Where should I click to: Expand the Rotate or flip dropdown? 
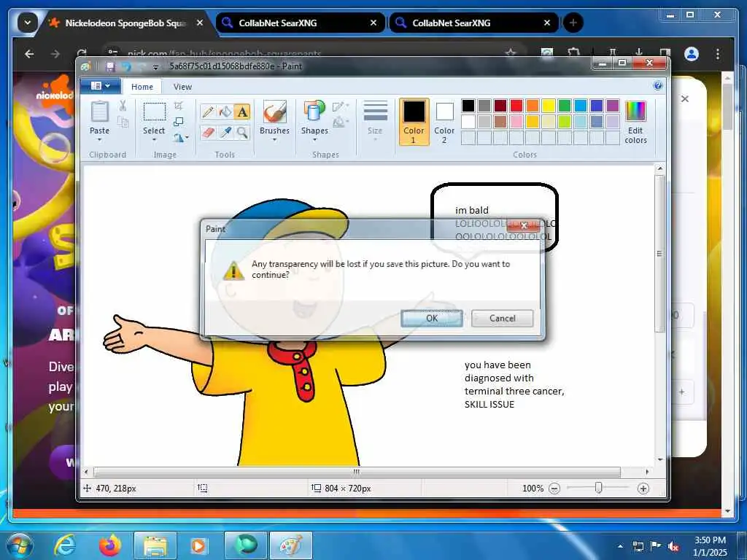[x=187, y=138]
